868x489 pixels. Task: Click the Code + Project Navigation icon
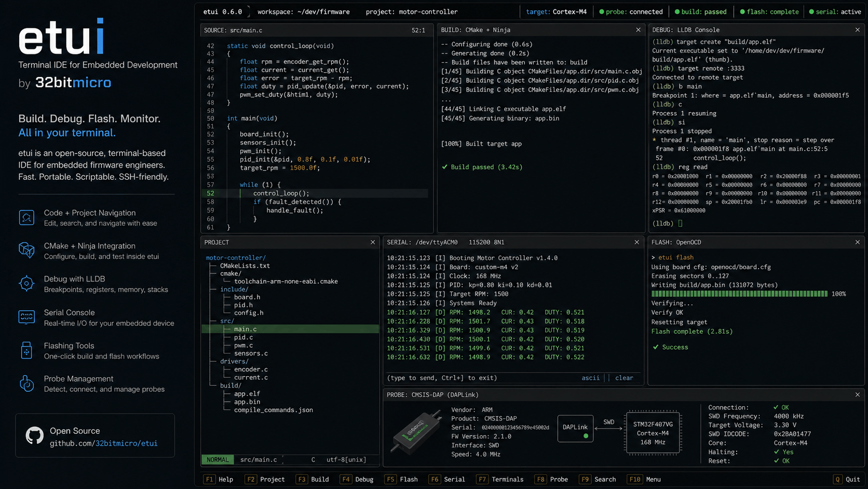[x=26, y=217]
